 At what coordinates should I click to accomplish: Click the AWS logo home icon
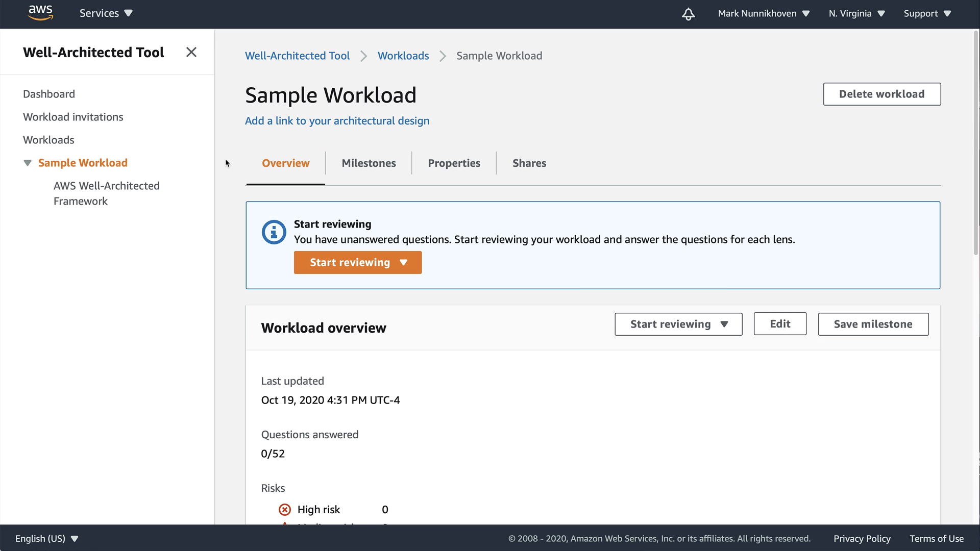tap(40, 13)
